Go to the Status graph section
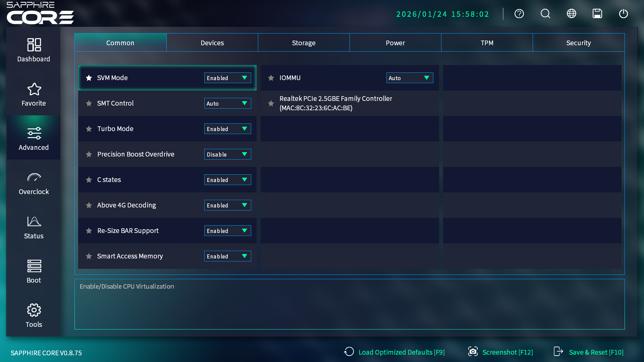The width and height of the screenshot is (644, 362). point(34,227)
